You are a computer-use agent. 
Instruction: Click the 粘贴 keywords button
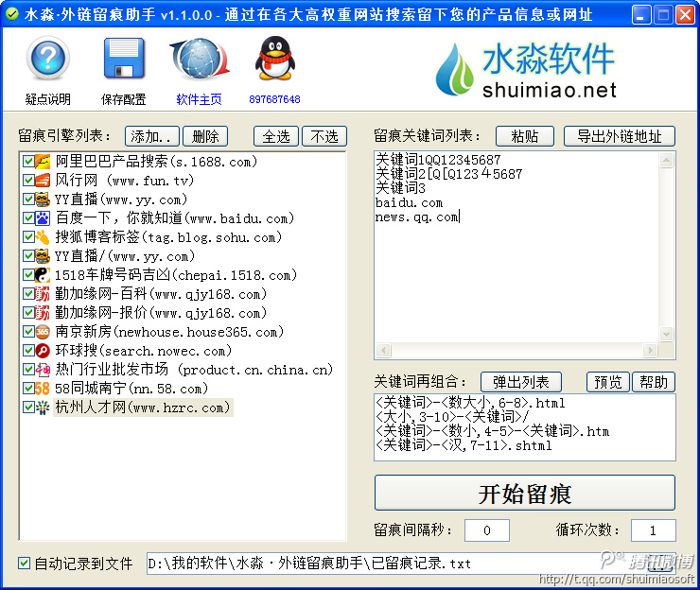click(525, 136)
